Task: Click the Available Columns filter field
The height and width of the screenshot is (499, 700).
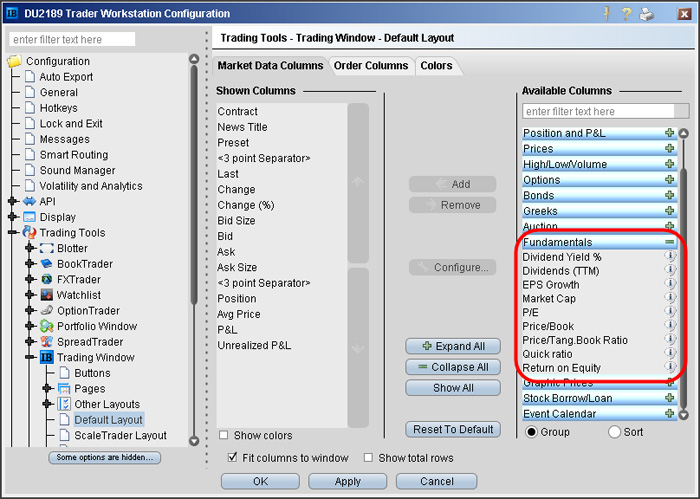Action: tap(598, 111)
